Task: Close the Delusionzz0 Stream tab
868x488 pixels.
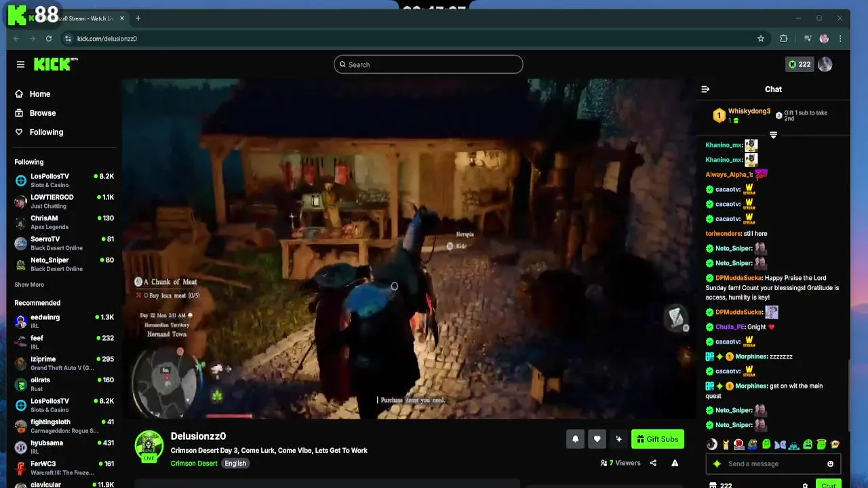Action: coord(123,18)
